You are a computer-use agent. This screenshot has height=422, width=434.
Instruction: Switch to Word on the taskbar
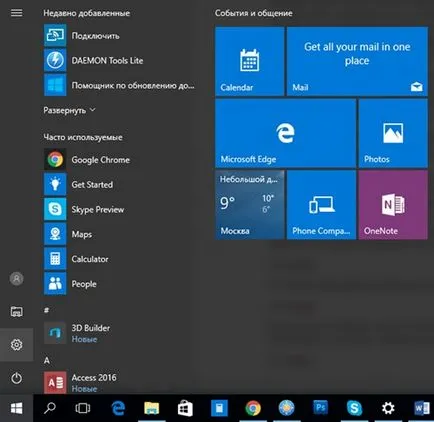pyautogui.click(x=421, y=408)
